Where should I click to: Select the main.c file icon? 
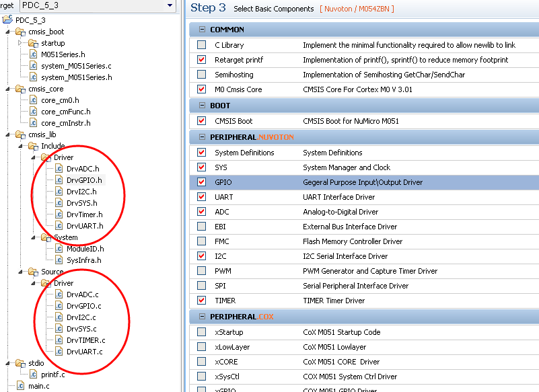pyautogui.click(x=21, y=386)
